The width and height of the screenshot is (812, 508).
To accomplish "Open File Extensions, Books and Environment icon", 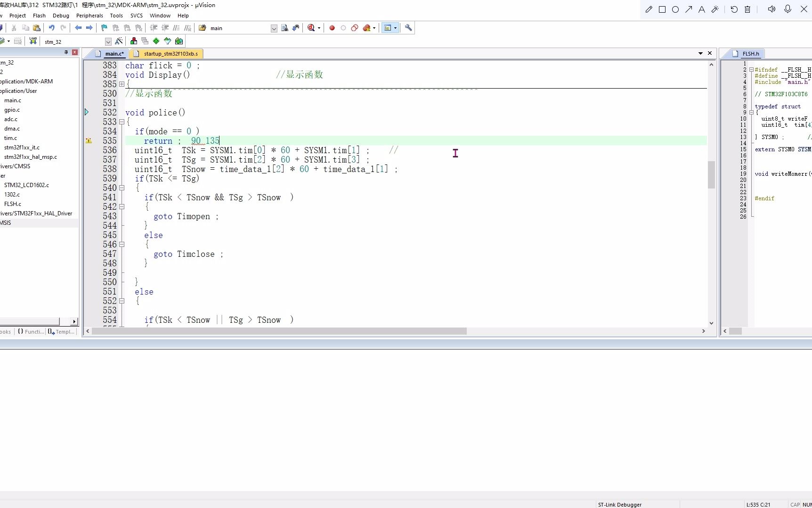I will point(134,41).
